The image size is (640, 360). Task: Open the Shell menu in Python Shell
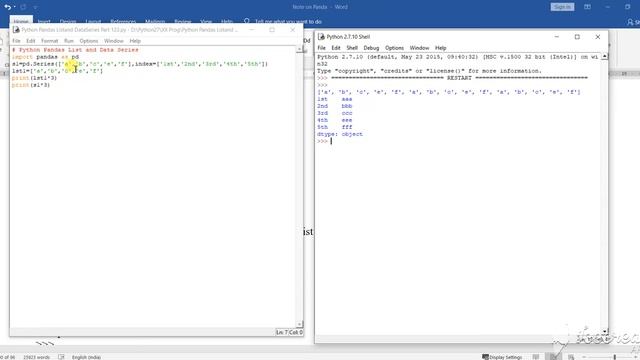tap(352, 48)
